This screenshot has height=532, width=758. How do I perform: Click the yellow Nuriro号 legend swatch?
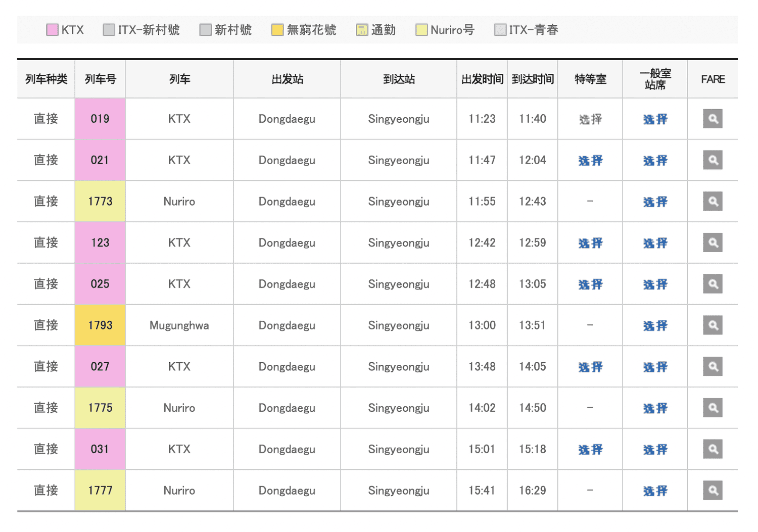[x=421, y=30]
